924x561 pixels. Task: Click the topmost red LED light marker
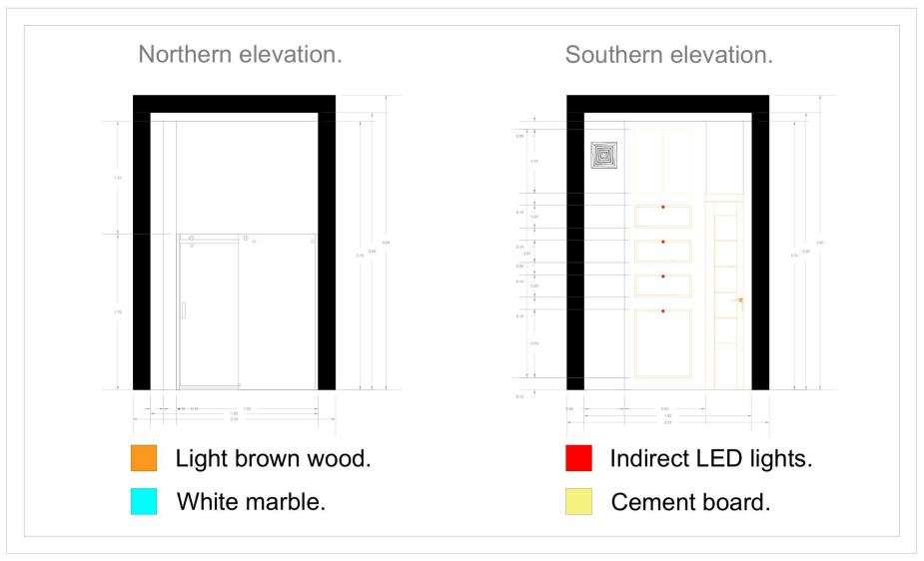tap(663, 207)
